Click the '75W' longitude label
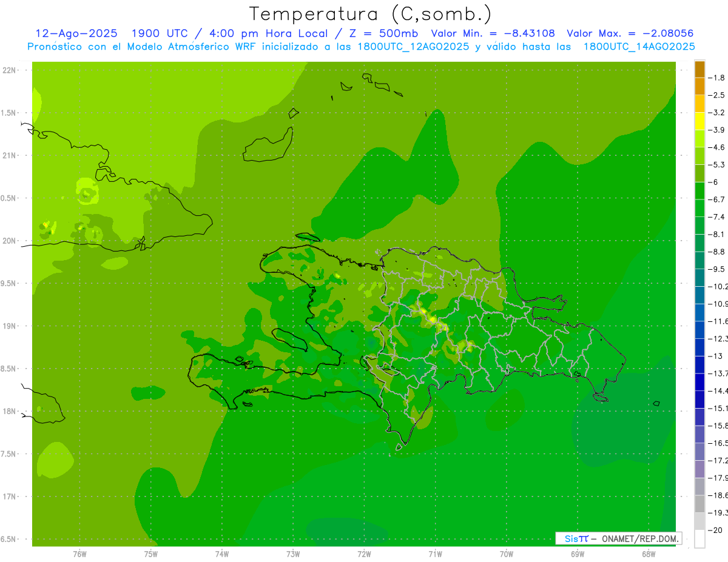728x562 pixels. pos(151,554)
